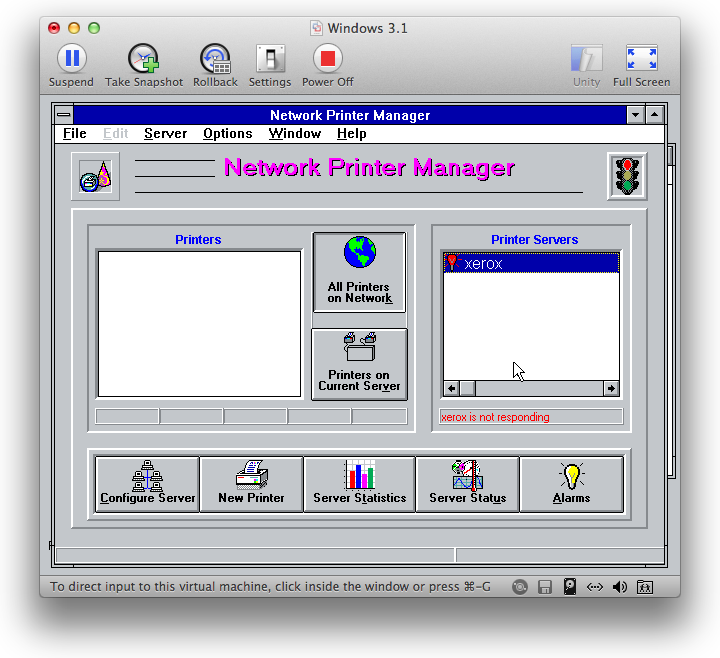The width and height of the screenshot is (720, 658).
Task: Click the hard disk status icon
Action: pyautogui.click(x=570, y=586)
